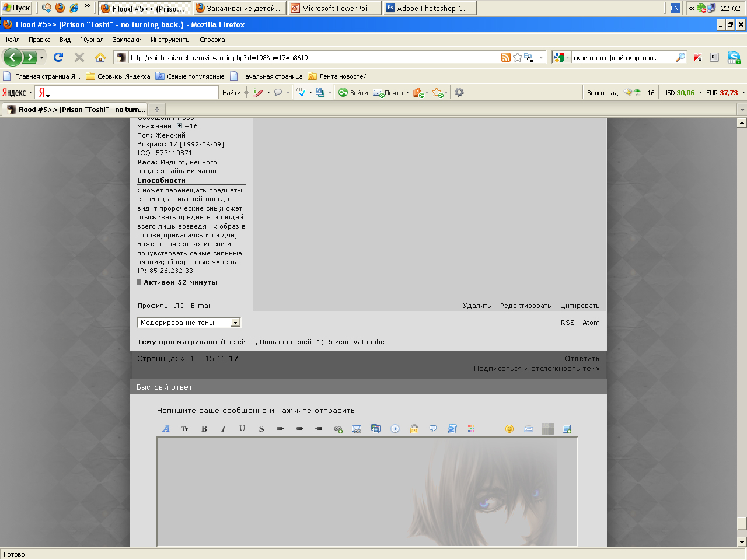Click the Ответить link
The height and width of the screenshot is (560, 747).
(x=582, y=359)
